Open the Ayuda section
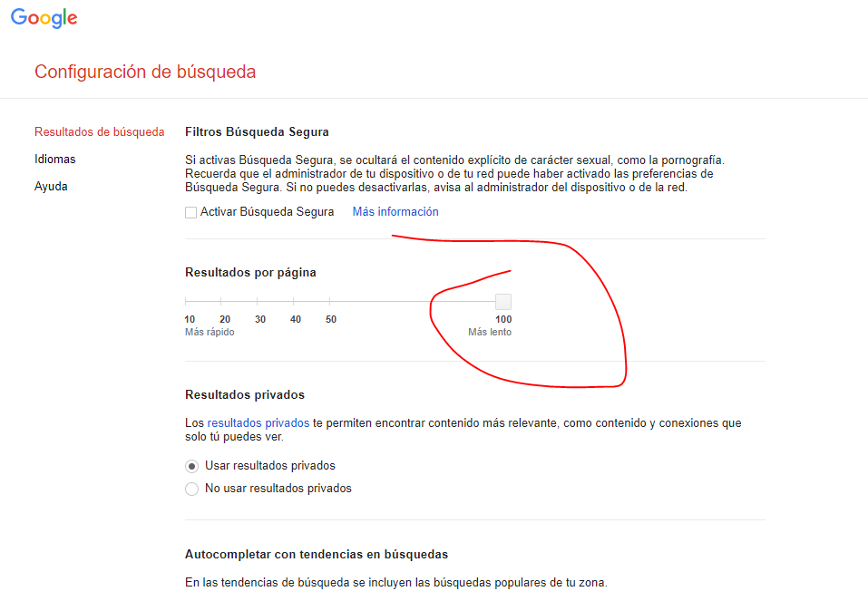This screenshot has width=868, height=601. 51,186
